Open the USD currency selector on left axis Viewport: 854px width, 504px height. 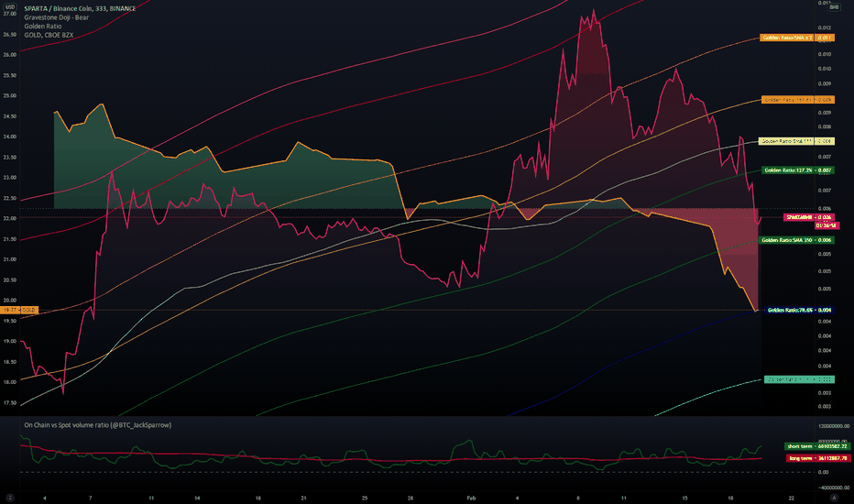click(10, 7)
